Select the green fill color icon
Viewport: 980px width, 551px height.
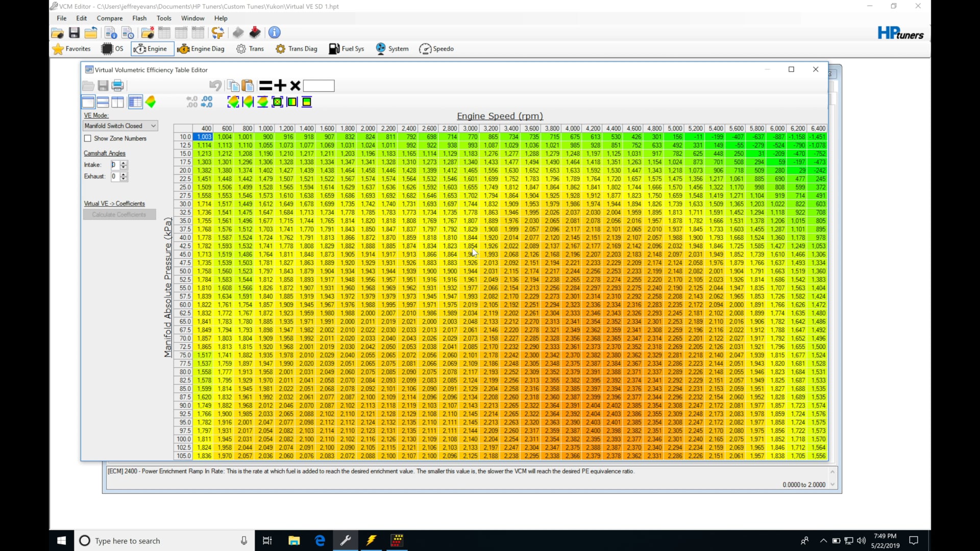(277, 102)
